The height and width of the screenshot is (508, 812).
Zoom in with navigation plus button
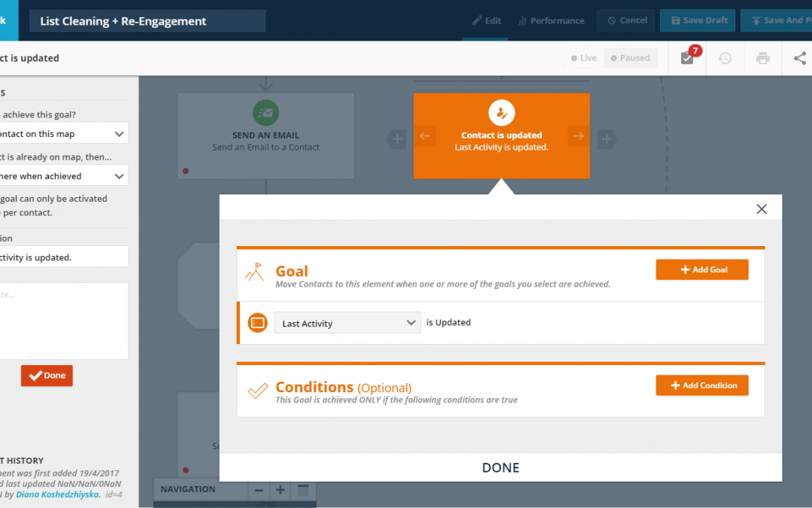[280, 490]
